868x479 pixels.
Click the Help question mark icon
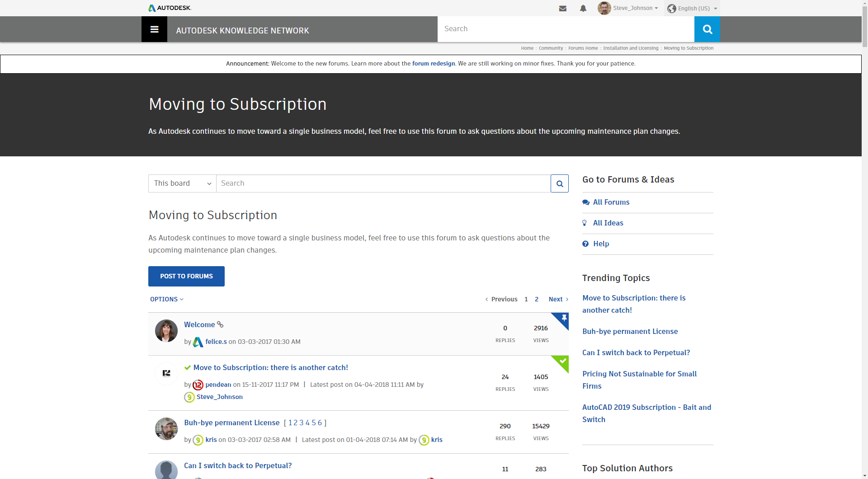tap(585, 244)
